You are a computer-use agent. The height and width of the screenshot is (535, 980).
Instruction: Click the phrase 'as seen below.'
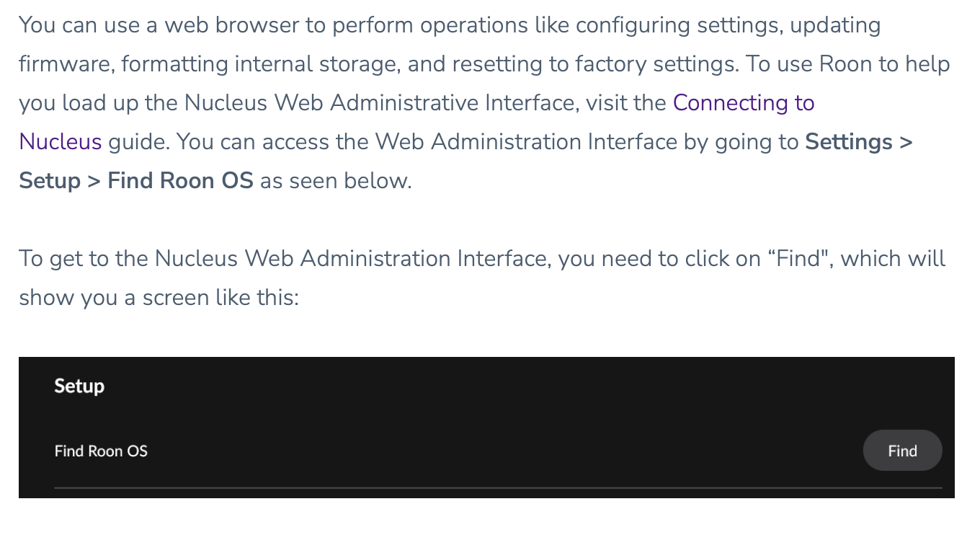336,180
